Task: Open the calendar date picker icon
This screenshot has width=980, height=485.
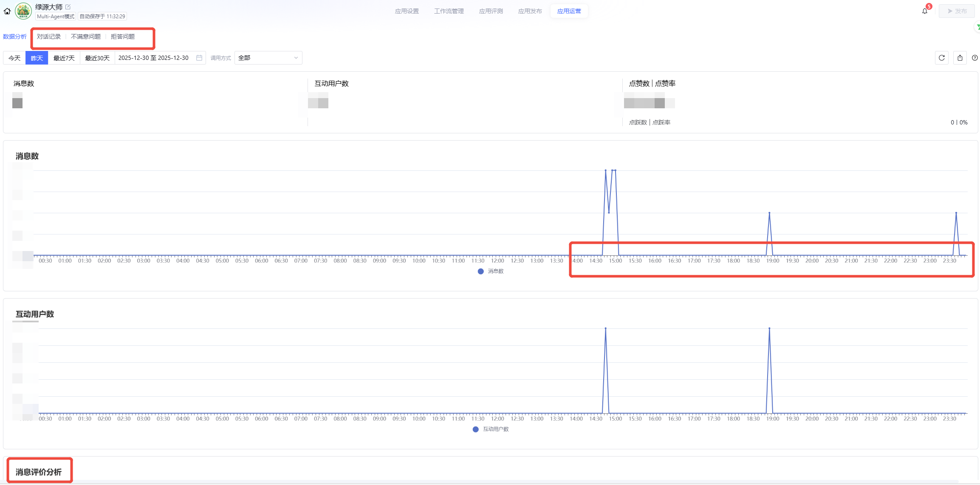Action: pos(199,58)
